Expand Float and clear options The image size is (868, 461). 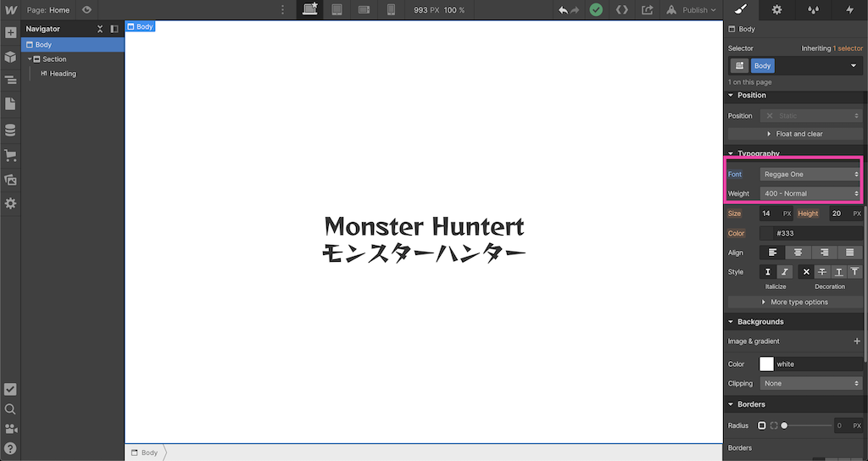coord(795,134)
